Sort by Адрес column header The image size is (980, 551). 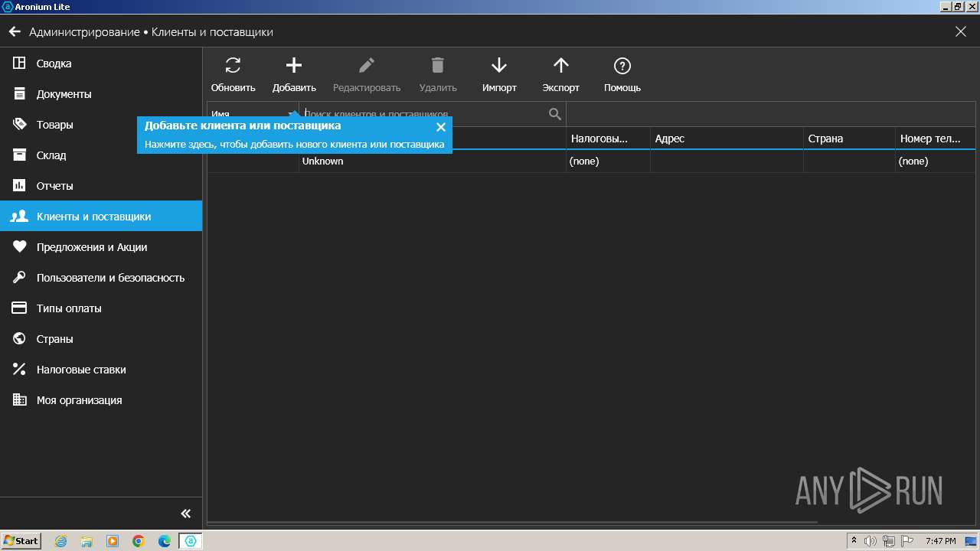click(727, 139)
